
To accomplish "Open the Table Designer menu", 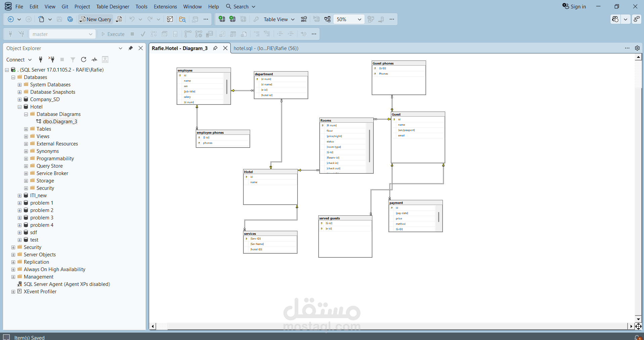I will [113, 6].
